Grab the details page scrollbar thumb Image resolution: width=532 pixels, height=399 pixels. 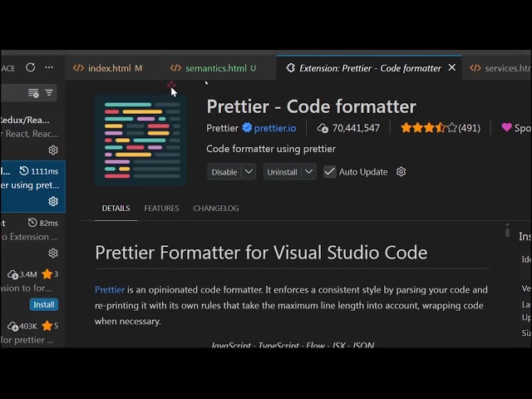click(507, 232)
